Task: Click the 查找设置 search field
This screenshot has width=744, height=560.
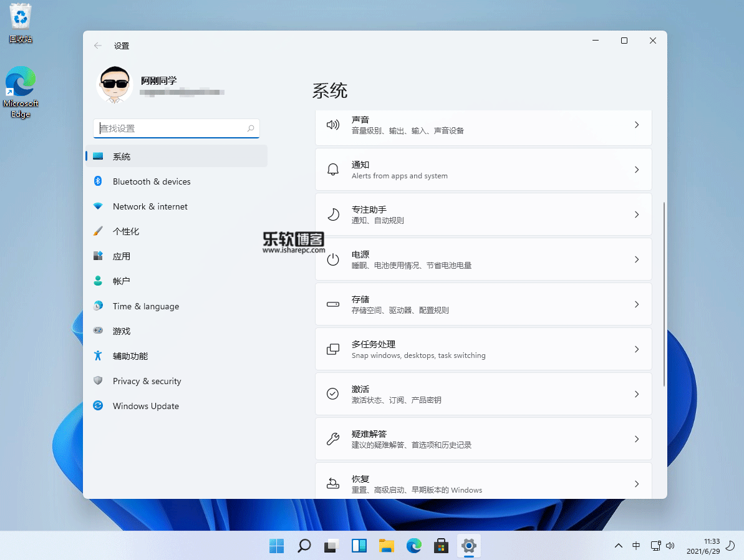Action: point(176,128)
